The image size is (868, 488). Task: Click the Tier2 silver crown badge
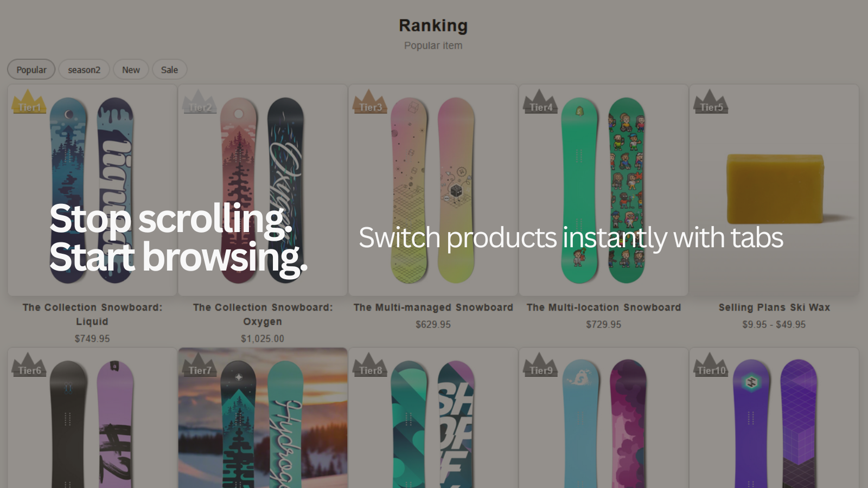[199, 105]
